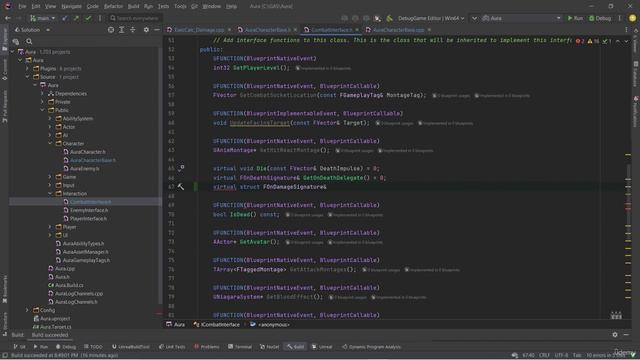Click the warnings count indicator in editor
The width and height of the screenshot is (640, 360).
click(x=593, y=41)
